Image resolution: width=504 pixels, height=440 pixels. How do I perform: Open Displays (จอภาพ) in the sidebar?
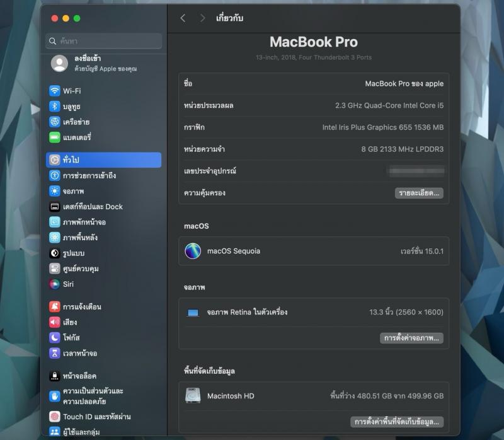click(73, 191)
